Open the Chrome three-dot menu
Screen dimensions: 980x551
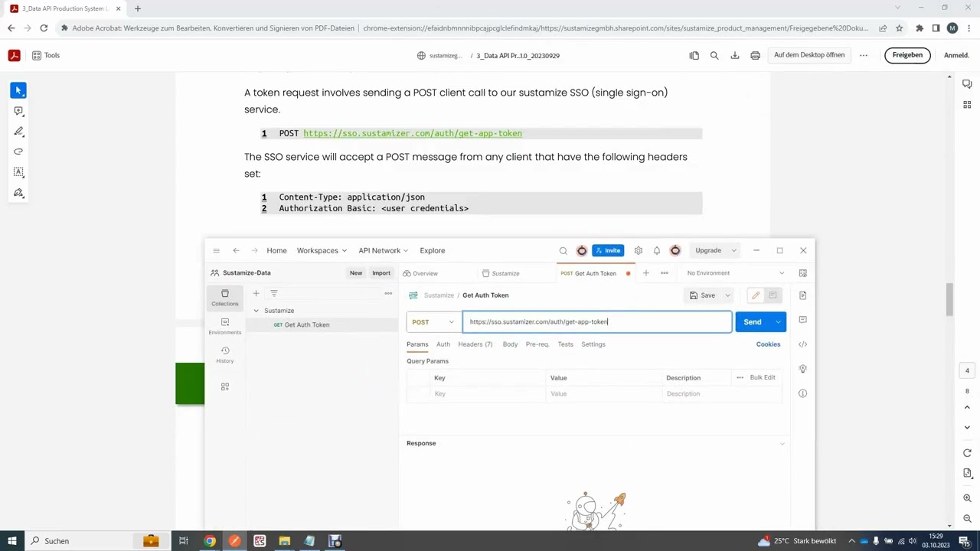coord(969,28)
